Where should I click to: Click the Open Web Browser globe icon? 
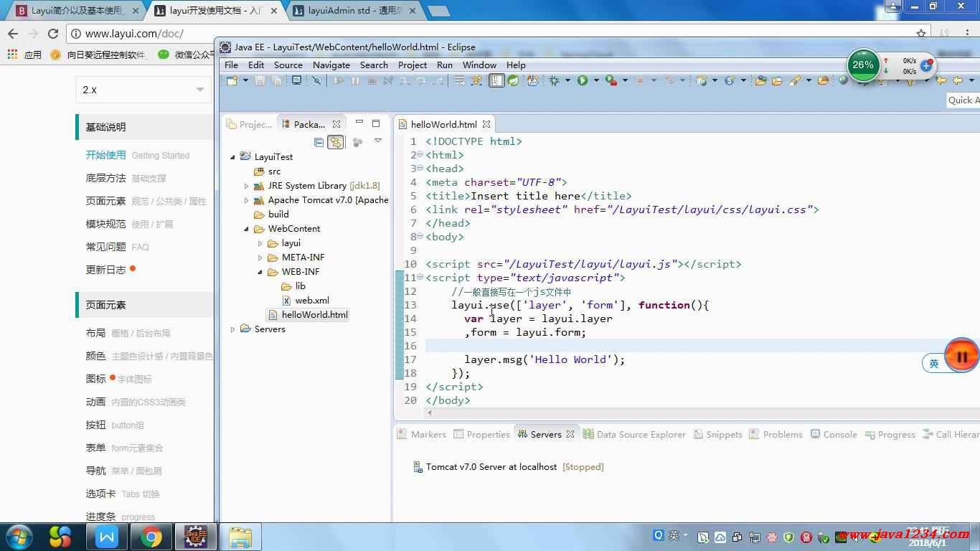(x=843, y=80)
